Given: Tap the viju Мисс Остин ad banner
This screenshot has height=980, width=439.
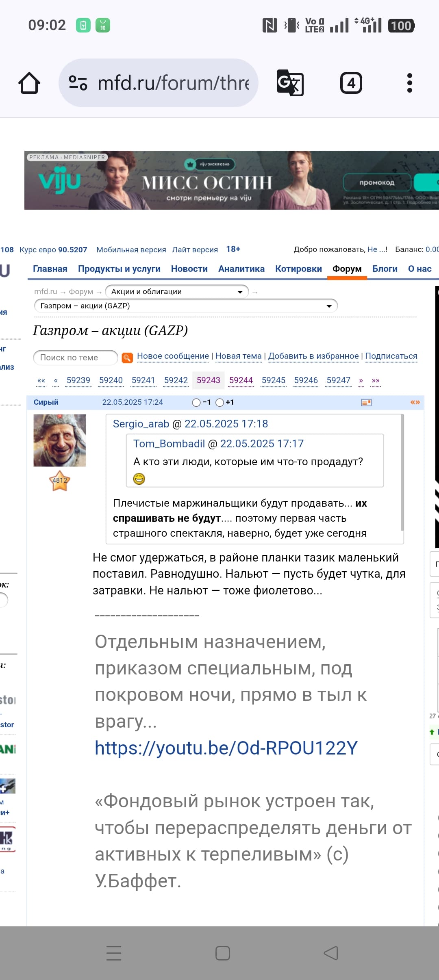Looking at the screenshot, I should [x=232, y=180].
